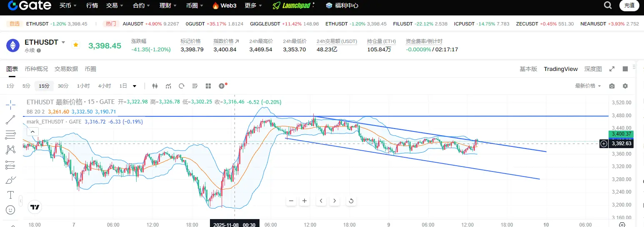Select the Text annotation tool

point(10,195)
